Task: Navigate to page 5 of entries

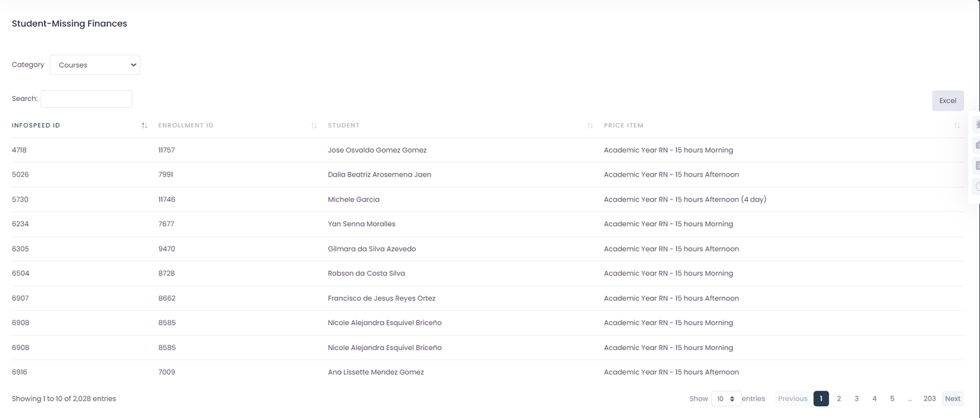Action: coord(892,399)
